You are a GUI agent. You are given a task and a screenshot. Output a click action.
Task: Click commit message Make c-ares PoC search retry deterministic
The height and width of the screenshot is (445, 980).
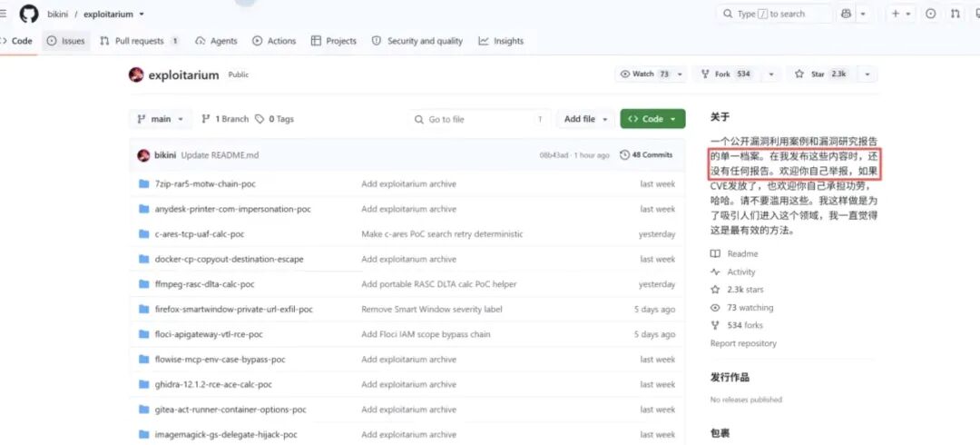click(442, 234)
